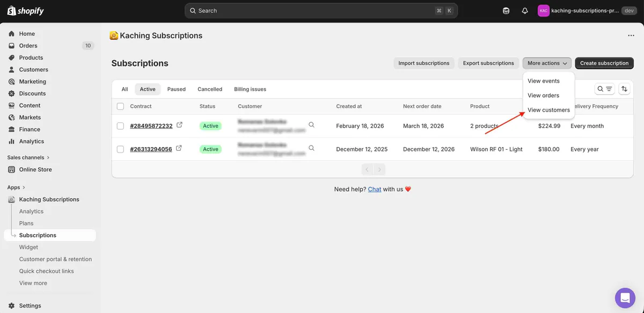Open the notifications bell

tap(525, 11)
